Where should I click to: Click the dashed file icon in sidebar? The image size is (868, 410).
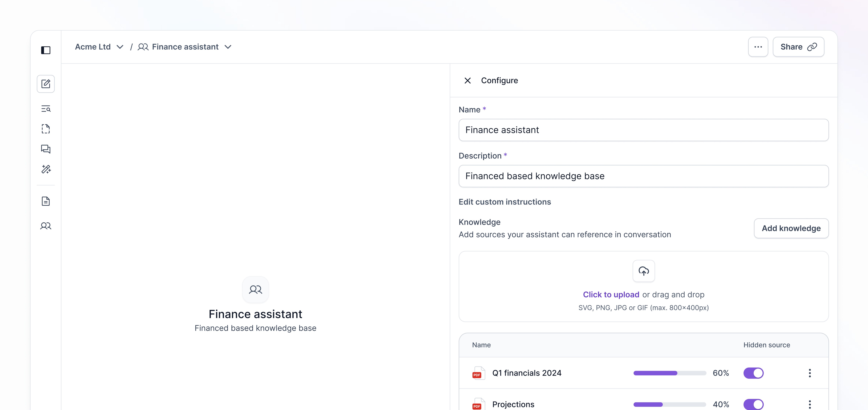(46, 129)
